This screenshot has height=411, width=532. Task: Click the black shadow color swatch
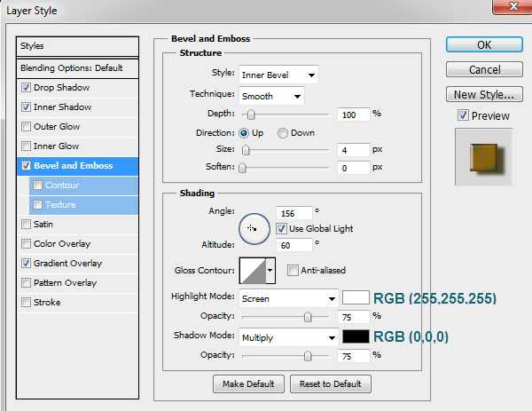point(356,337)
